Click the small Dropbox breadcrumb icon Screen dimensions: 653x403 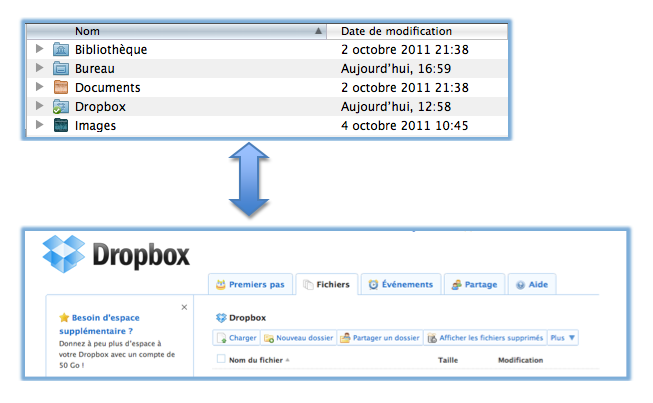pos(221,318)
